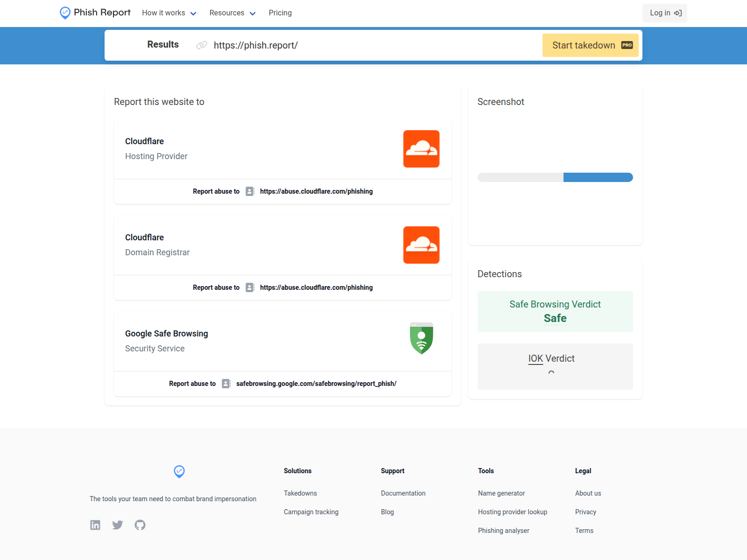The width and height of the screenshot is (747, 560).
Task: Open Documentation footer link
Action: point(403,493)
